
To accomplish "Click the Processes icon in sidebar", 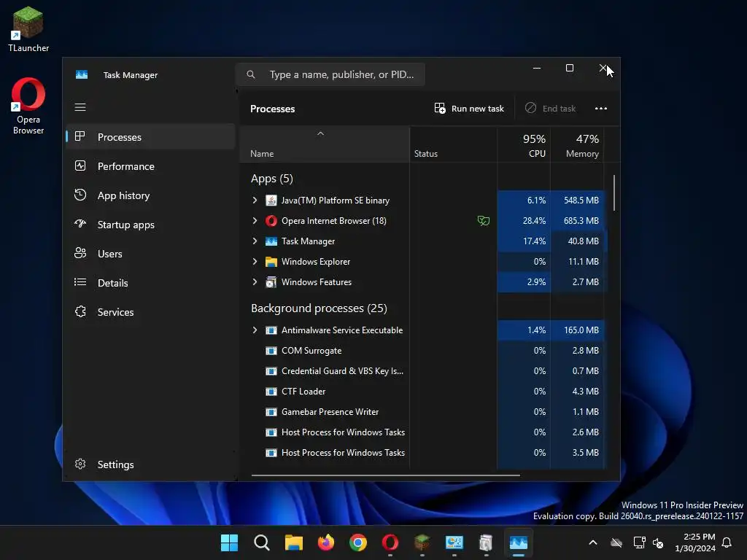I will tap(80, 136).
